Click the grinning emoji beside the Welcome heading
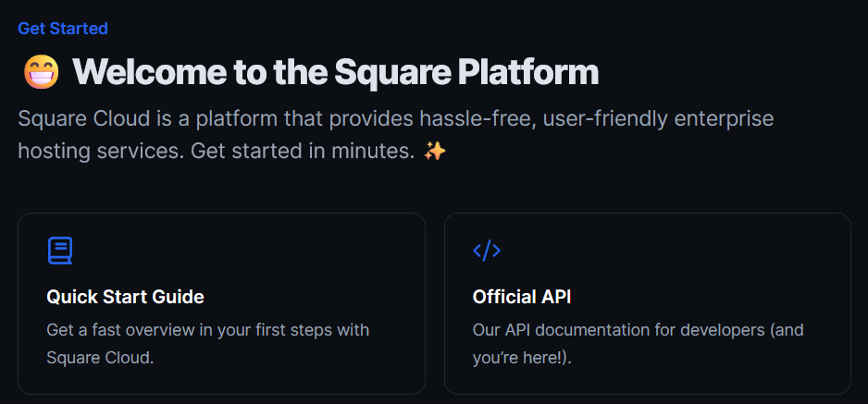868x404 pixels. click(x=41, y=72)
